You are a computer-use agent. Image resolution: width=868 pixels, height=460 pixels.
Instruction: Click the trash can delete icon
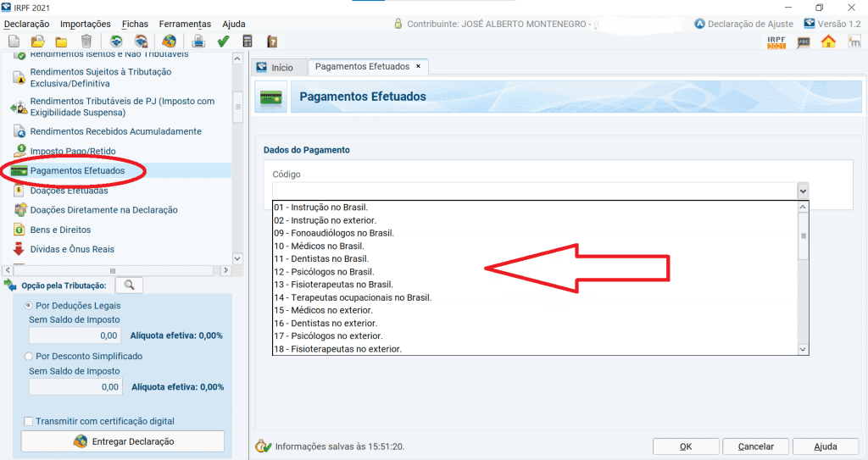click(86, 41)
